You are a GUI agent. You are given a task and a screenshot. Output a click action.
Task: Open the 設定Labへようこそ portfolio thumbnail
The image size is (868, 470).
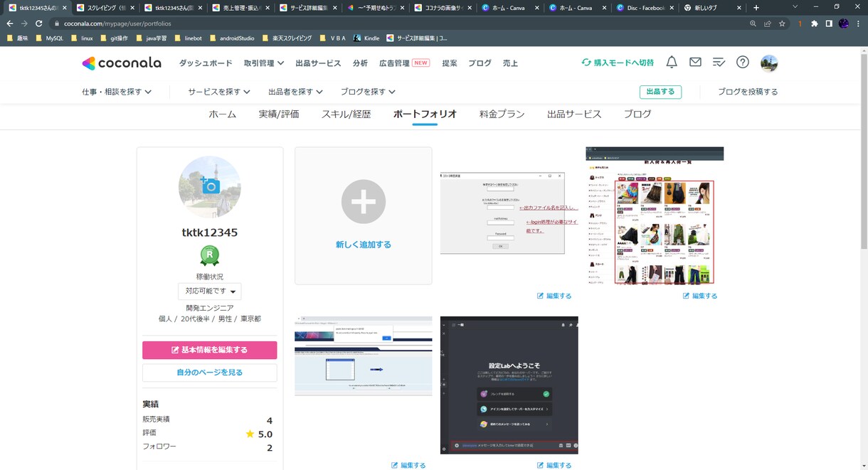(509, 385)
